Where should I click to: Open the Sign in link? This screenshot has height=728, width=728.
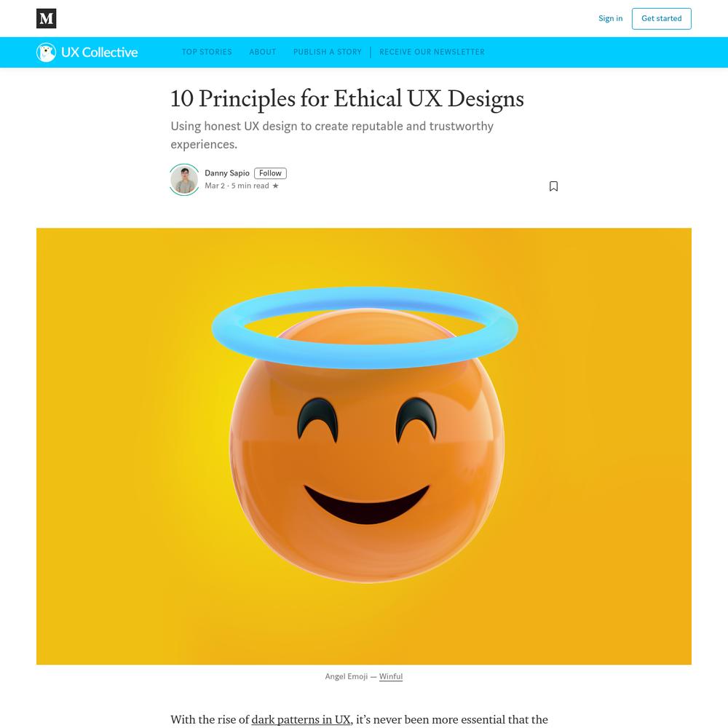click(x=610, y=19)
